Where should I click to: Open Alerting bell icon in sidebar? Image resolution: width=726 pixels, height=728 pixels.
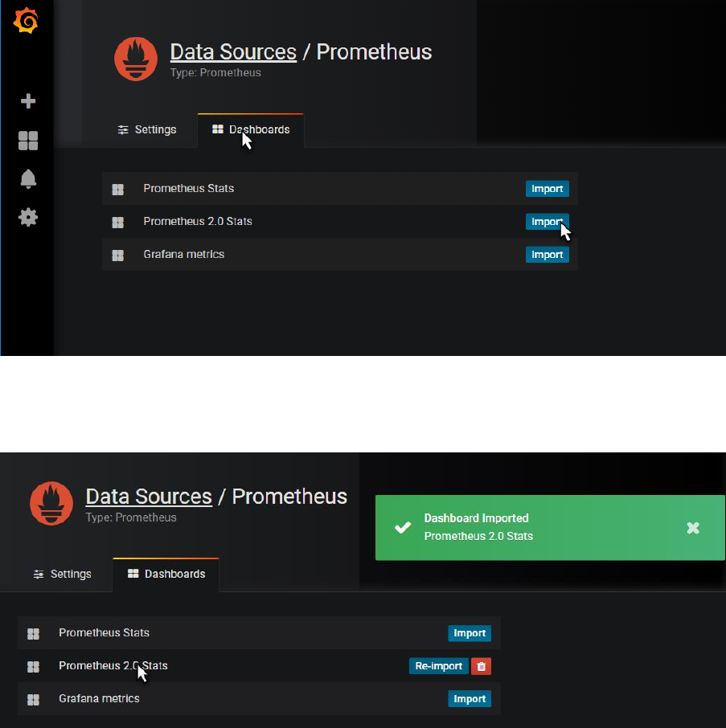28,179
